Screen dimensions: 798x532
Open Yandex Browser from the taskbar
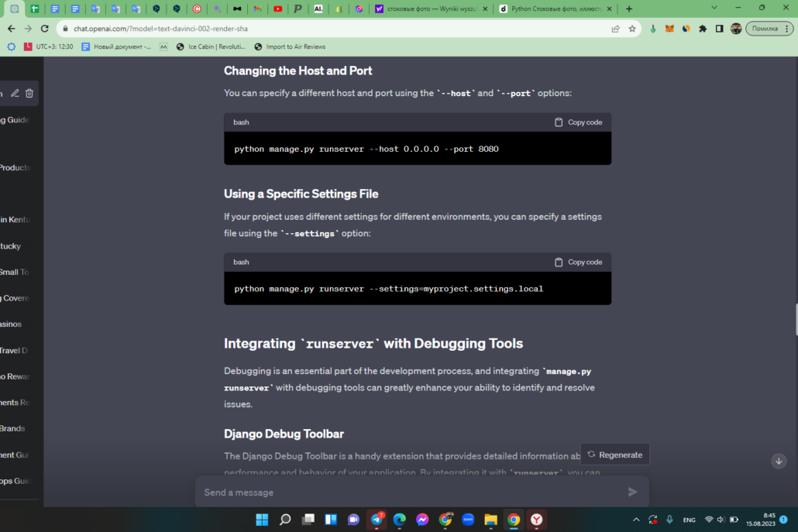coord(536,520)
